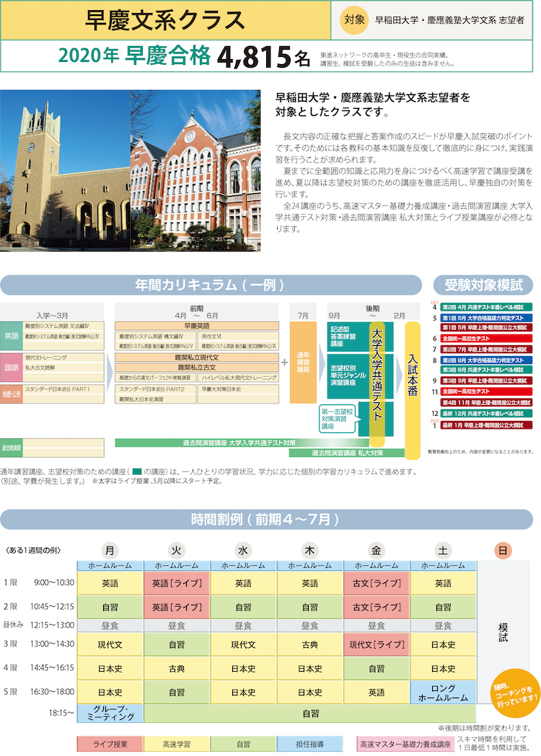
Task: Click the 過去問演習講座 私大対策 green bar
Action: (x=347, y=453)
